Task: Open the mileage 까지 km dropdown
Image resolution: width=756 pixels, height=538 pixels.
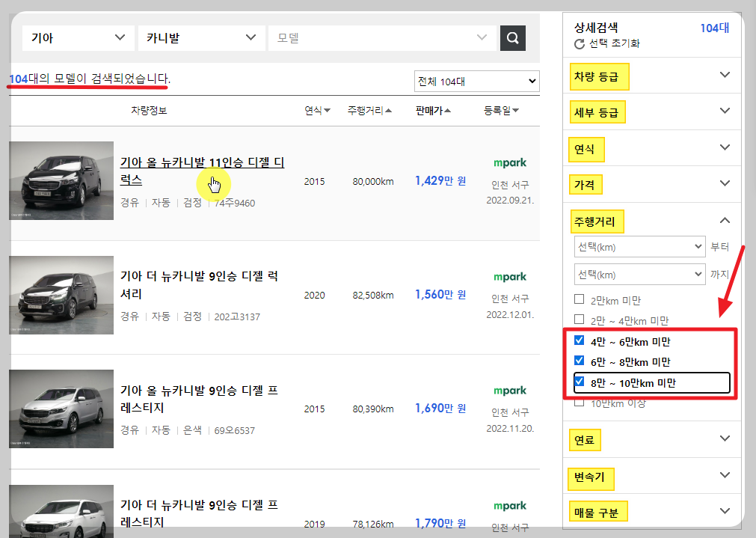Action: (x=640, y=275)
